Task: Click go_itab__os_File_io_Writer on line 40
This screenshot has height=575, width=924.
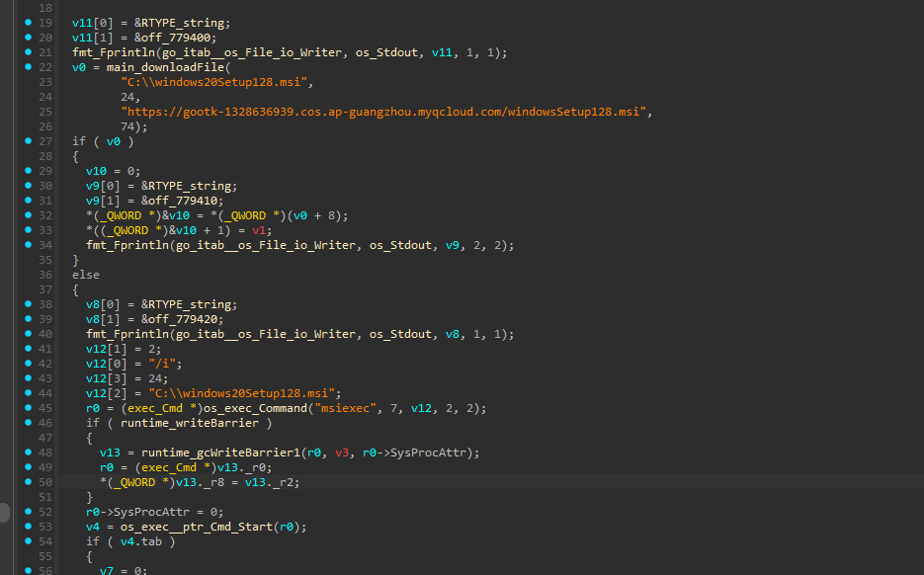Action: (265, 334)
